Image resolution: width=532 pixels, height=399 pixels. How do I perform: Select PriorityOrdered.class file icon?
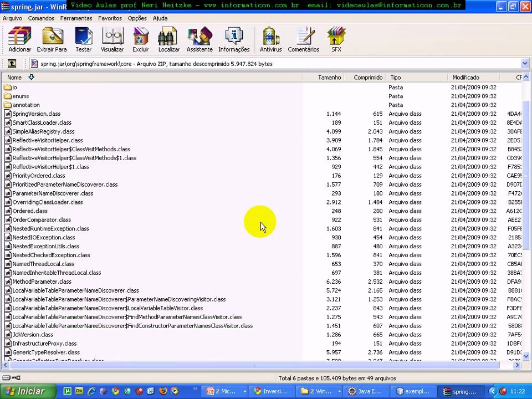tap(8, 176)
